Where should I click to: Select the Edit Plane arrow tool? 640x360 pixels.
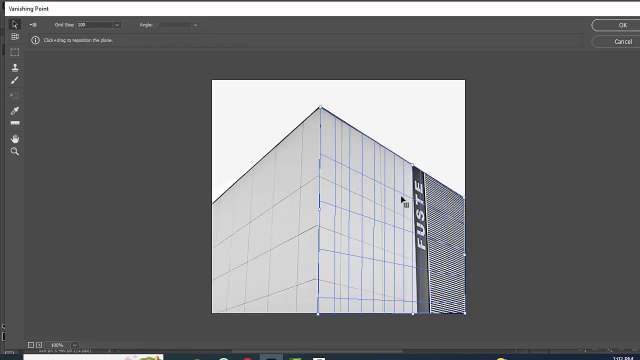coord(15,24)
